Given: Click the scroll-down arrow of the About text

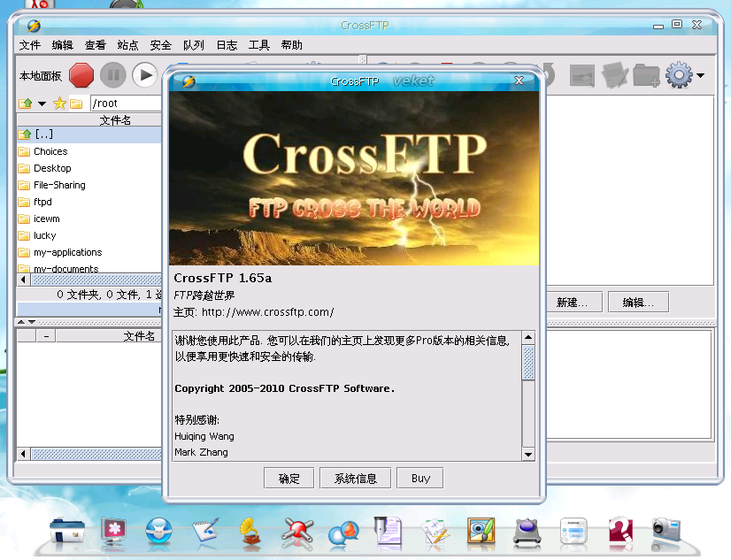Looking at the screenshot, I should click(528, 454).
